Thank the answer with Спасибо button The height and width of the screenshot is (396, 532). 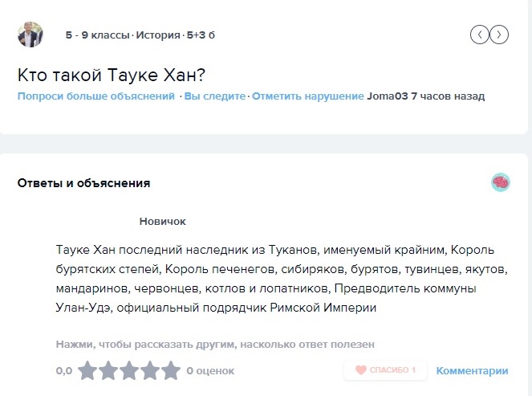(x=385, y=369)
